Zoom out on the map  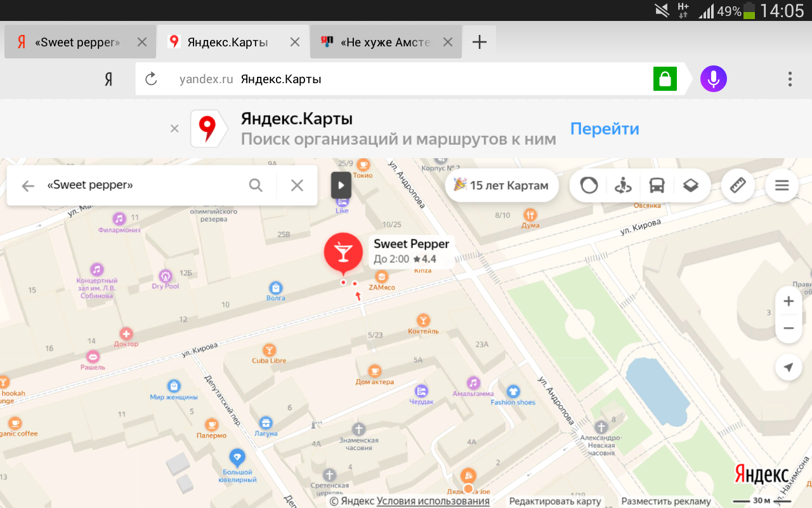[x=789, y=328]
